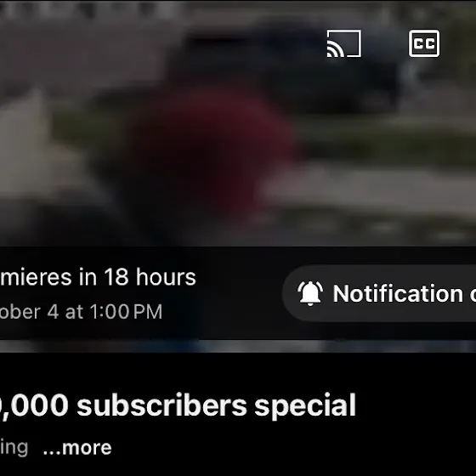
Task: Select the Premieres in 18 hours text
Action: [98, 277]
